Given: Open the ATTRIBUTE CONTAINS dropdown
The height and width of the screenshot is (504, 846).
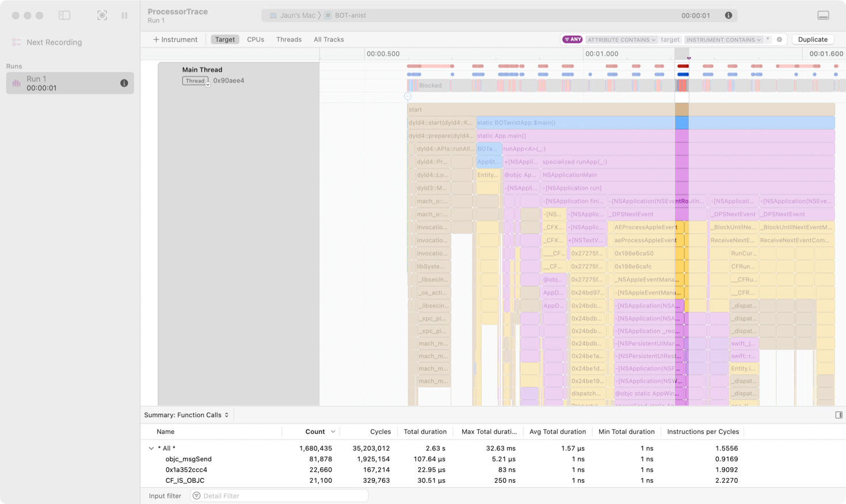Looking at the screenshot, I should [622, 40].
